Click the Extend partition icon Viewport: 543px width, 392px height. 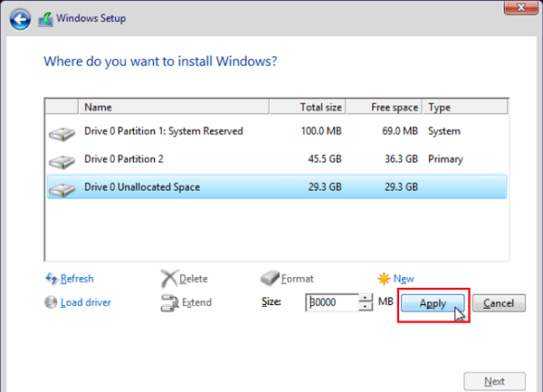168,302
